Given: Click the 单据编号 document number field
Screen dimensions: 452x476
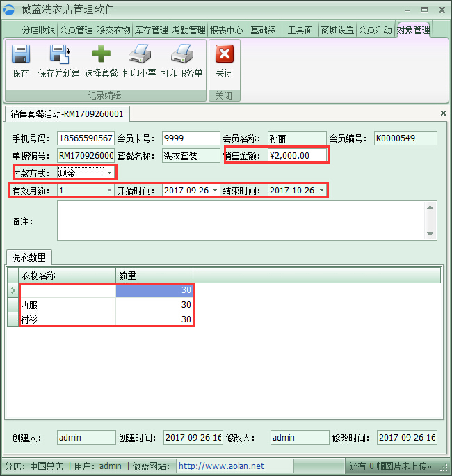Looking at the screenshot, I should 86,156.
